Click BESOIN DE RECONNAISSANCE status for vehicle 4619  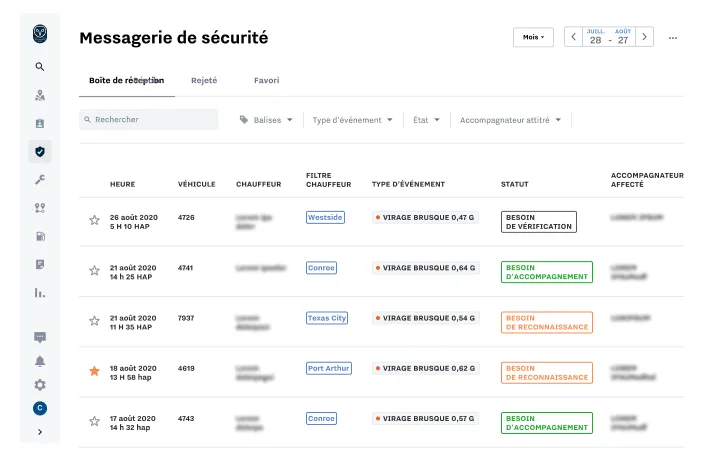[x=547, y=373]
